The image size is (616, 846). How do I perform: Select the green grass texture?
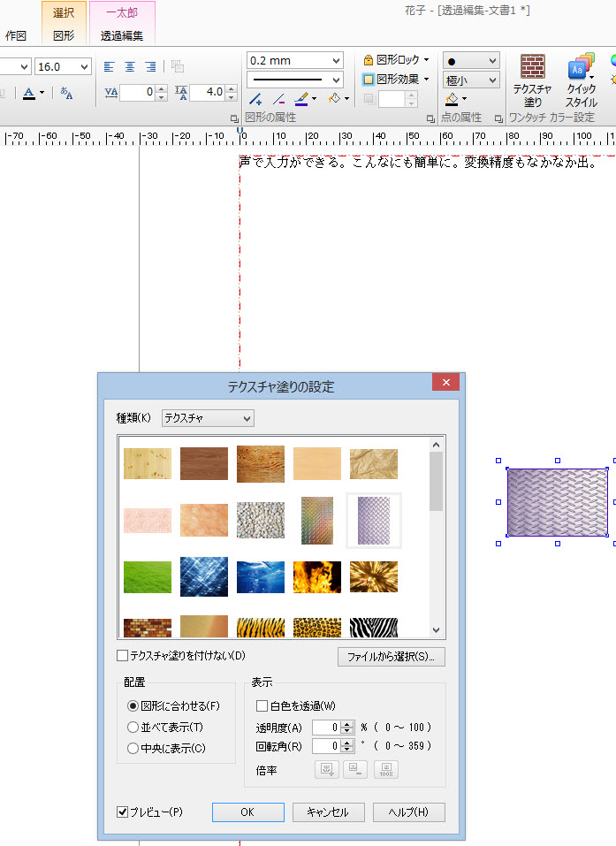(148, 576)
